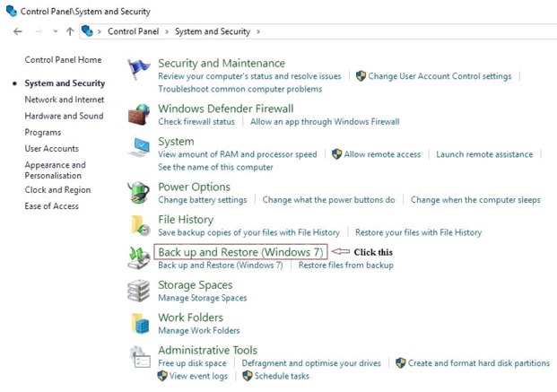Click the Up one level arrow
The width and height of the screenshot is (557, 392).
point(70,31)
